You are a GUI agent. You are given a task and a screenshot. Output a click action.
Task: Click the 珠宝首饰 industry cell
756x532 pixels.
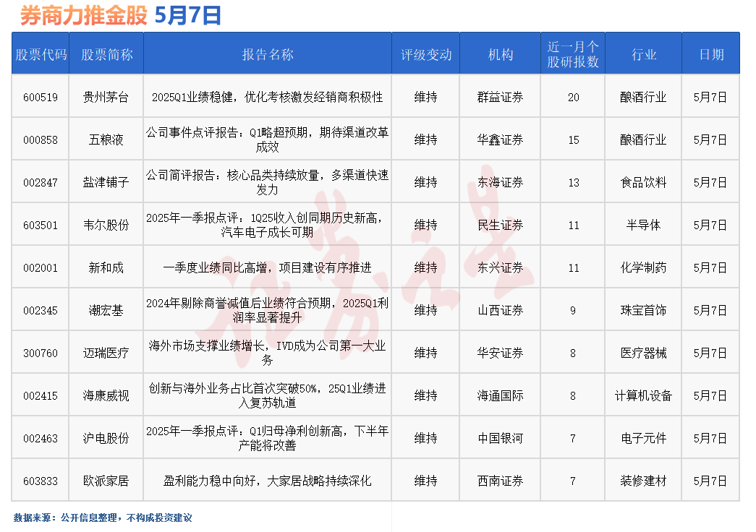click(x=644, y=311)
